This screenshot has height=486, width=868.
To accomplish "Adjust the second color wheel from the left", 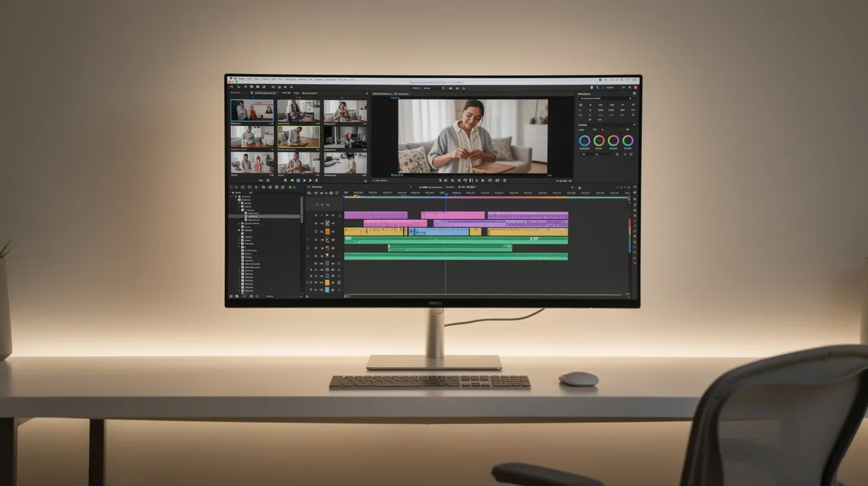I will pyautogui.click(x=599, y=141).
